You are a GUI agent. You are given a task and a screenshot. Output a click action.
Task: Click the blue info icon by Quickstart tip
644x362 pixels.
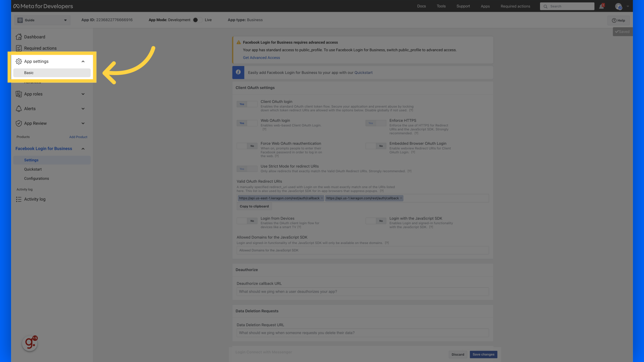point(238,72)
